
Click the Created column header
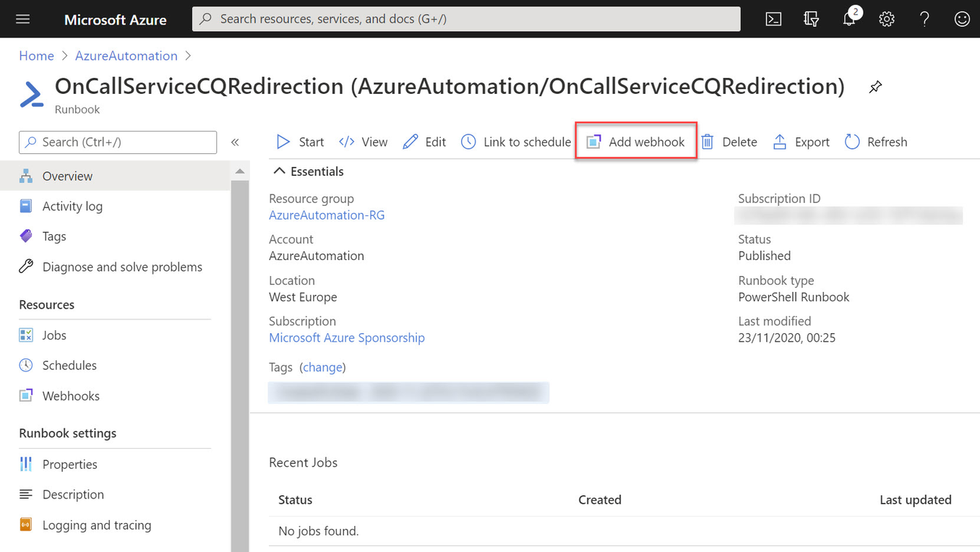coord(600,500)
